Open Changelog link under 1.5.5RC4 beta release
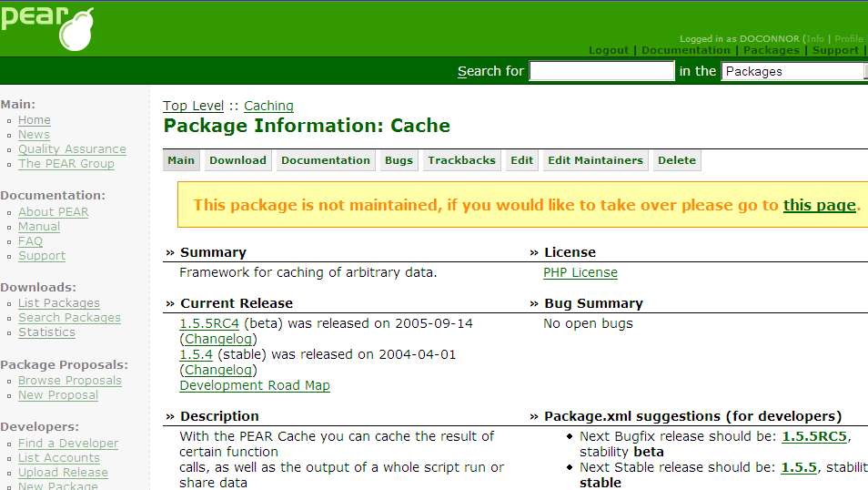868x490 pixels. pyautogui.click(x=218, y=339)
